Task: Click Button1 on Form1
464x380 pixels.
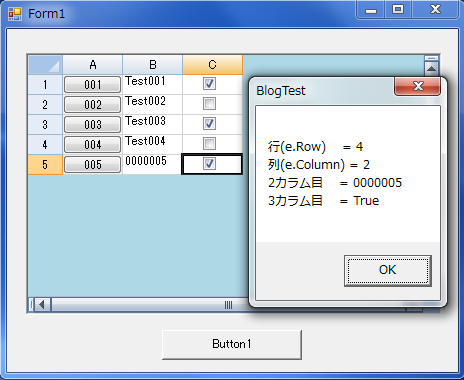Action: [232, 344]
